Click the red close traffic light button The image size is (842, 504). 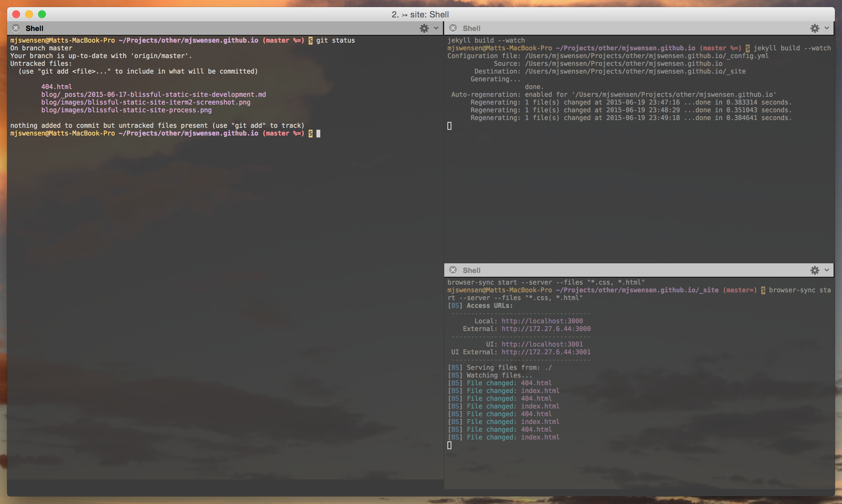point(16,14)
